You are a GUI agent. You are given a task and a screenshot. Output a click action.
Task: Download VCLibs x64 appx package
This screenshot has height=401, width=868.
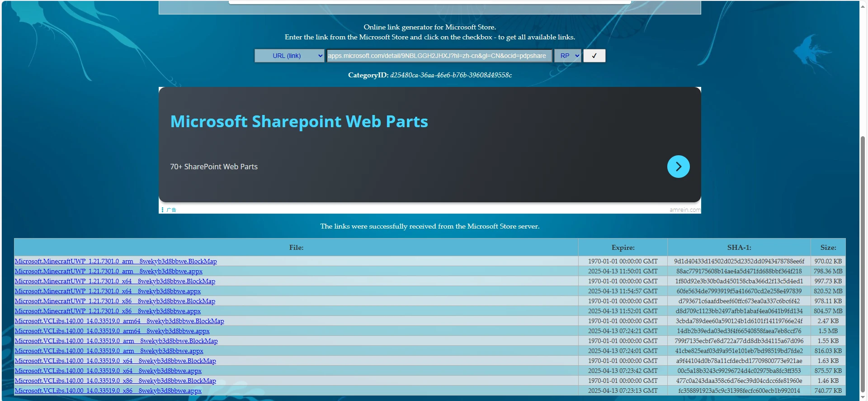coord(108,371)
